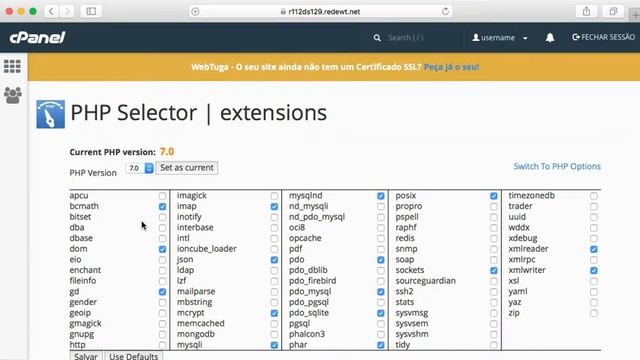Click the plus icon beside the address bar

pyautogui.click(x=195, y=11)
